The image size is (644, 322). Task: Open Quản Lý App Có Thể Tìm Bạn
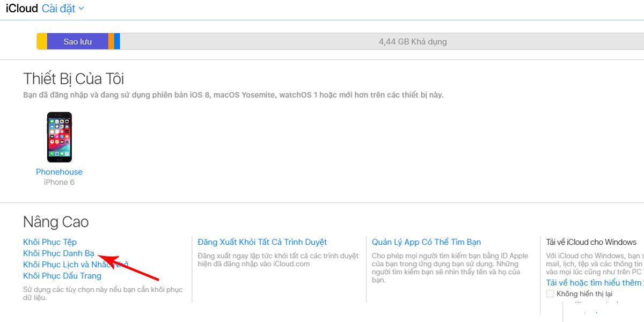click(x=427, y=242)
